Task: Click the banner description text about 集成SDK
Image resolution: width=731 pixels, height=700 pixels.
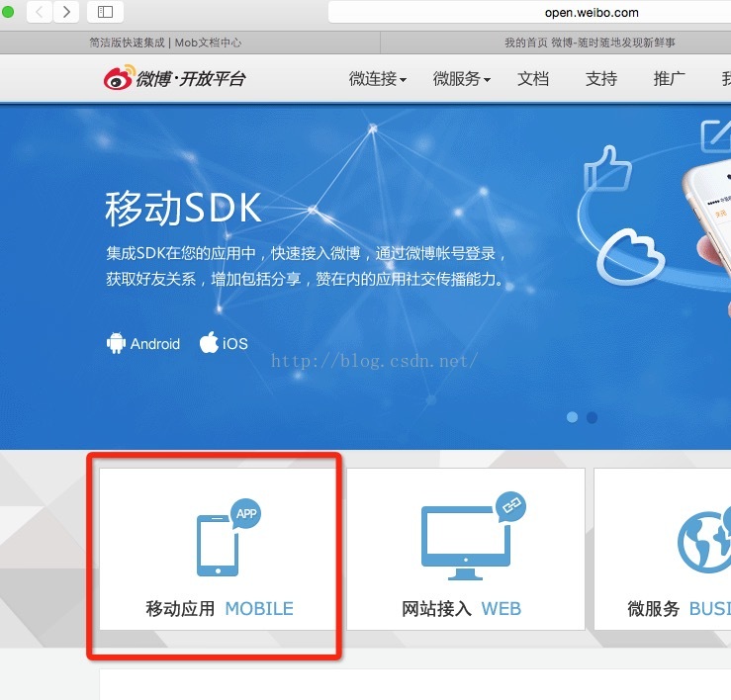Action: coord(306,266)
